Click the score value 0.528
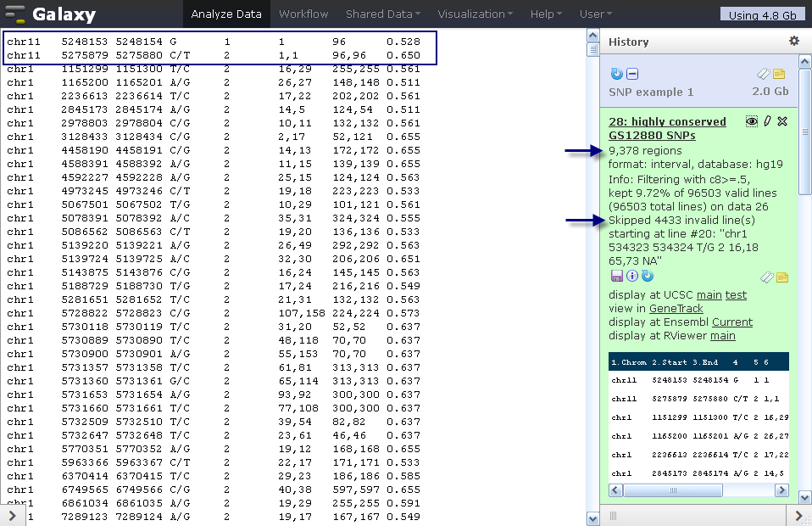 click(403, 42)
